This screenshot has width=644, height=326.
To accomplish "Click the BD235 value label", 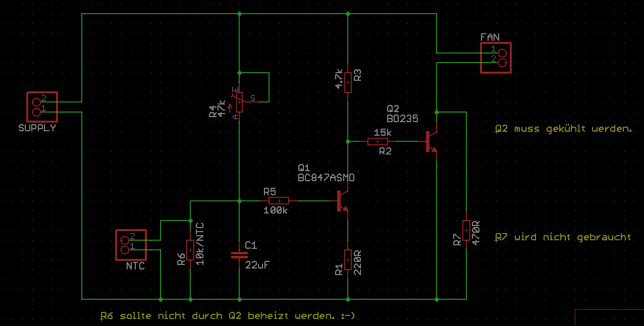I will click(402, 119).
